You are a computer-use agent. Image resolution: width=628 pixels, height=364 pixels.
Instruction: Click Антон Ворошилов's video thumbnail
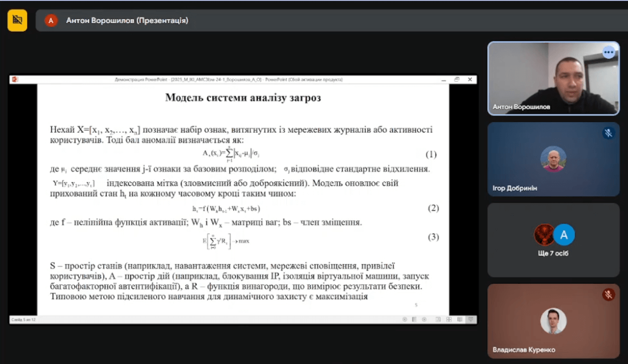(553, 78)
